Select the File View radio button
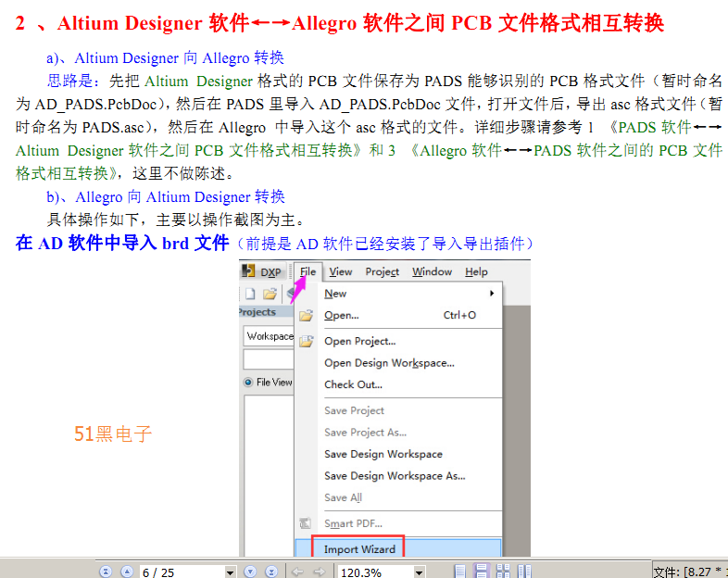Image resolution: width=728 pixels, height=578 pixels. (248, 382)
